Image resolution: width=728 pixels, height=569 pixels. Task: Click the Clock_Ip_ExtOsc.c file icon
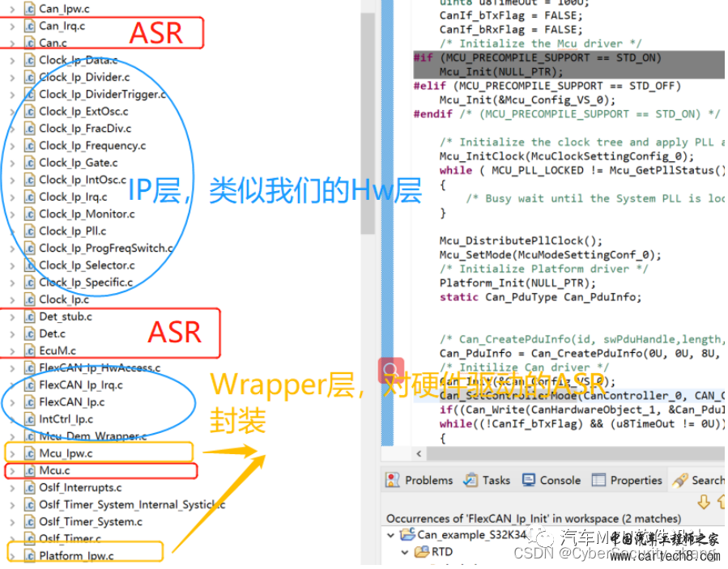(30, 112)
